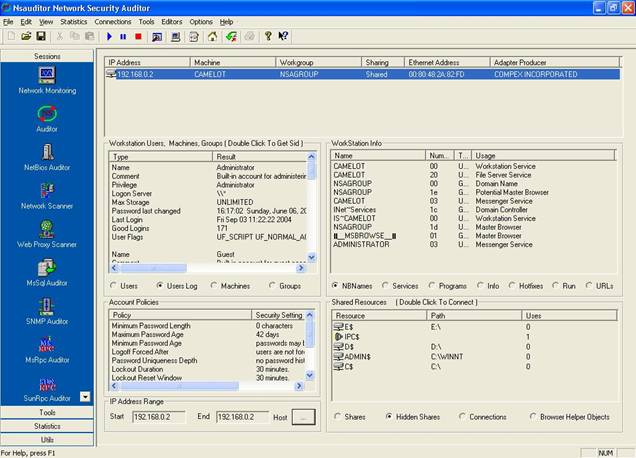636x458 pixels.
Task: Select the Users radio button
Action: click(x=114, y=286)
